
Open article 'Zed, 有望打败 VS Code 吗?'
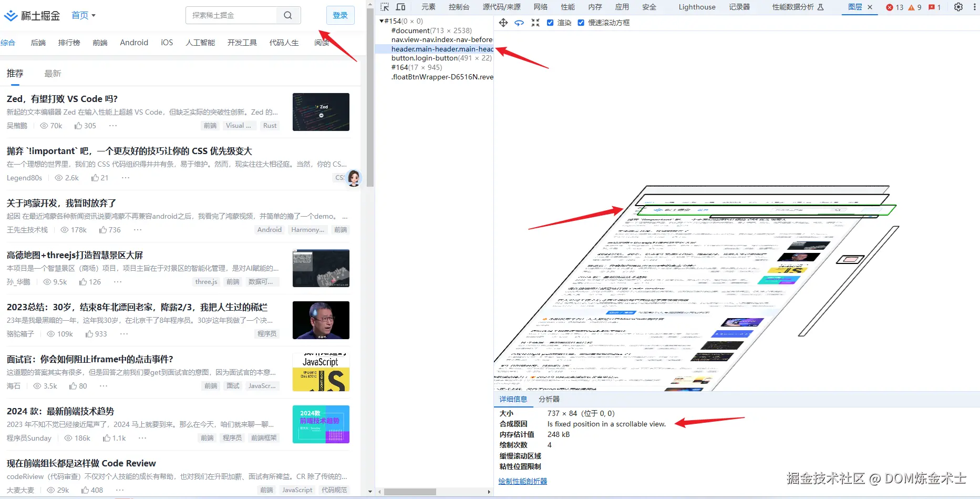[x=62, y=99]
